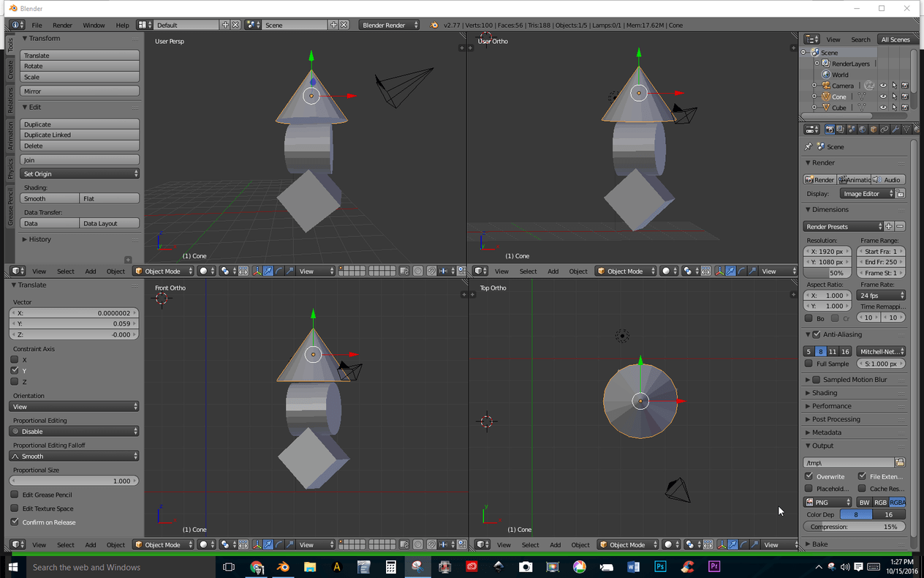Screen dimensions: 924x578
Task: Open the Add menu in perspective viewport header
Action: (x=90, y=271)
